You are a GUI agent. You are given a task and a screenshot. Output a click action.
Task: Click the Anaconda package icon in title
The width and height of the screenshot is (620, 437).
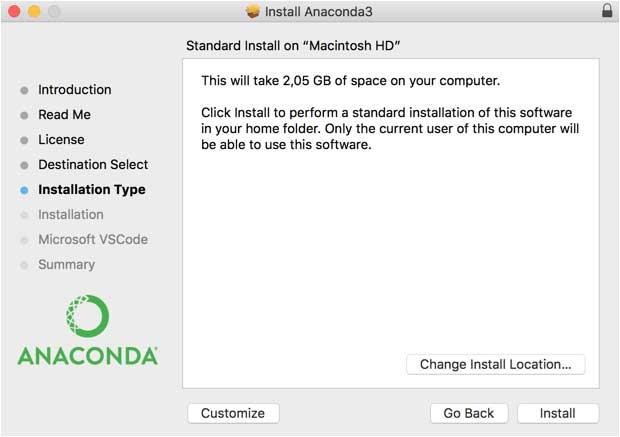tap(253, 11)
